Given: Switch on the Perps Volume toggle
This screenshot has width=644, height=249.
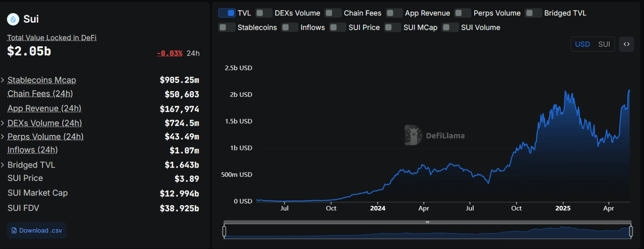Looking at the screenshot, I should (463, 13).
